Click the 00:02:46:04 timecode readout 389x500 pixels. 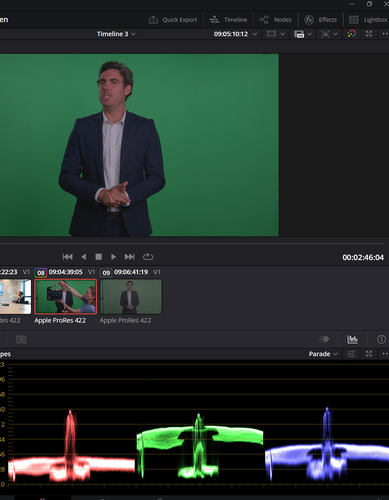363,257
